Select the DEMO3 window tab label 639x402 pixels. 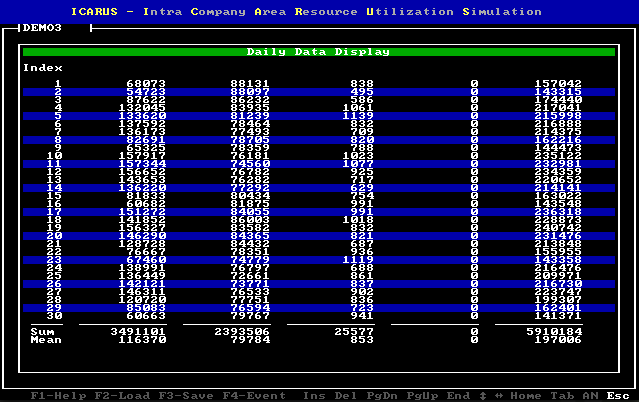pos(43,28)
